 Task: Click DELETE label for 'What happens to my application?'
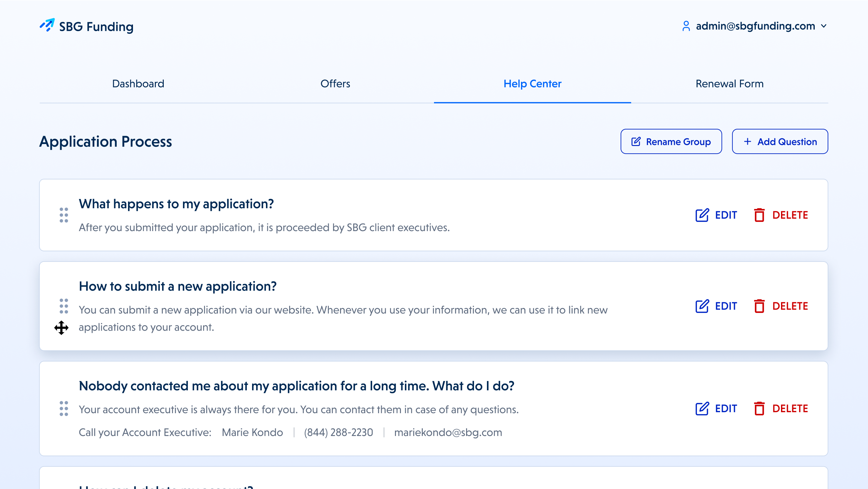pyautogui.click(x=790, y=215)
